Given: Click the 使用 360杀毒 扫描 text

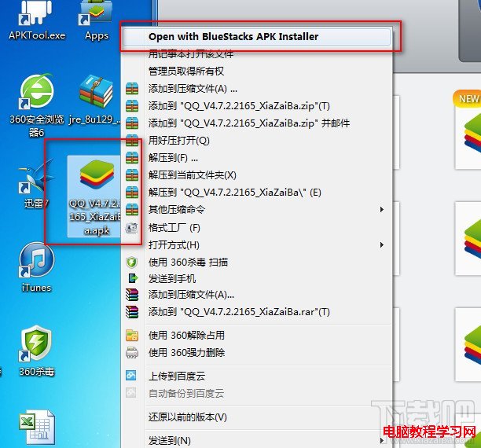Looking at the screenshot, I should click(188, 263).
